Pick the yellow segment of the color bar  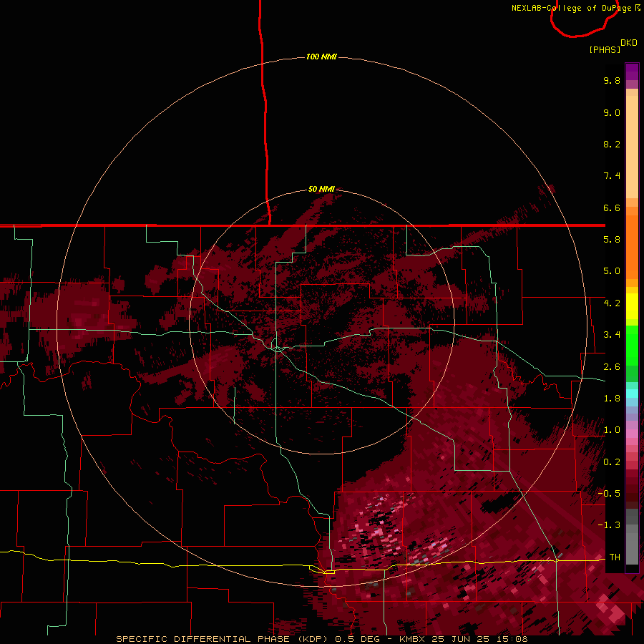coord(632,306)
